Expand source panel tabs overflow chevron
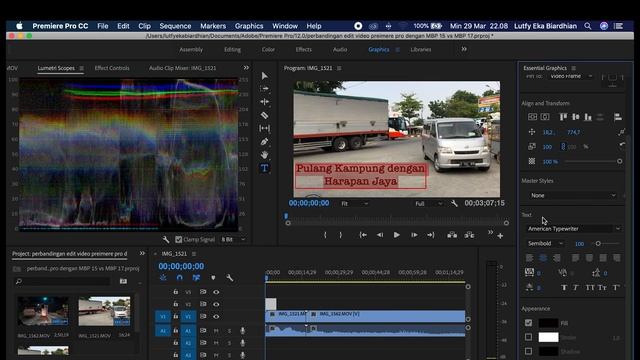The image size is (640, 360). pyautogui.click(x=246, y=68)
